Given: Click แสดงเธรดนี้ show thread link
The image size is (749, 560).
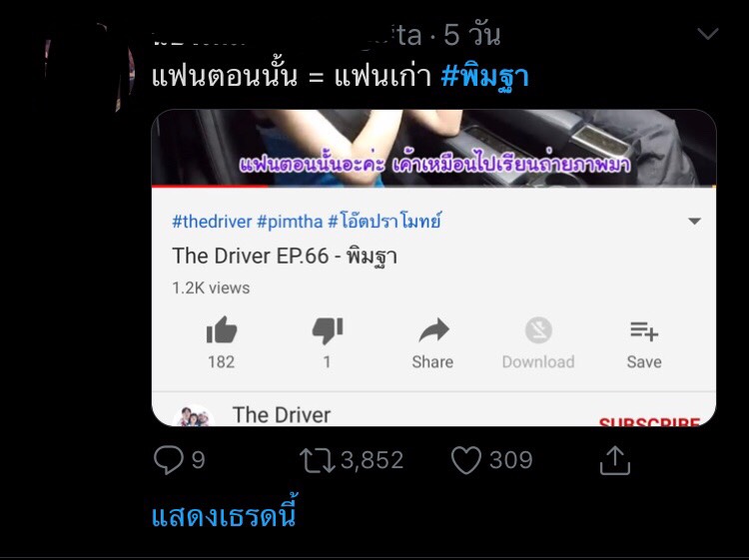Looking at the screenshot, I should point(224,514).
